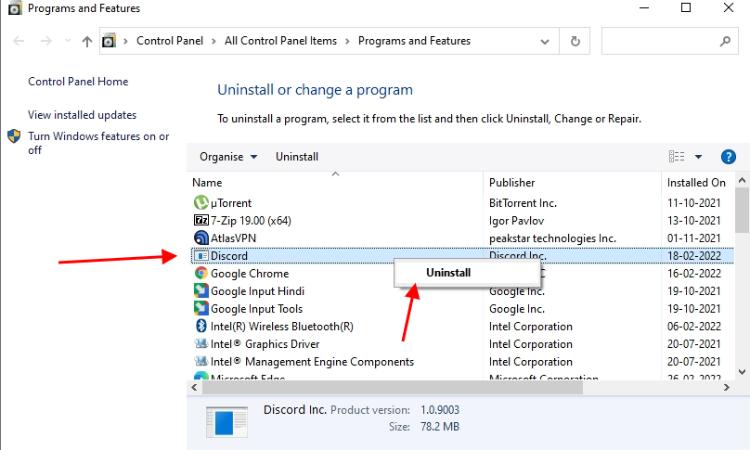750x450 pixels.
Task: Click the vertical scrollbar thumb
Action: point(742,209)
